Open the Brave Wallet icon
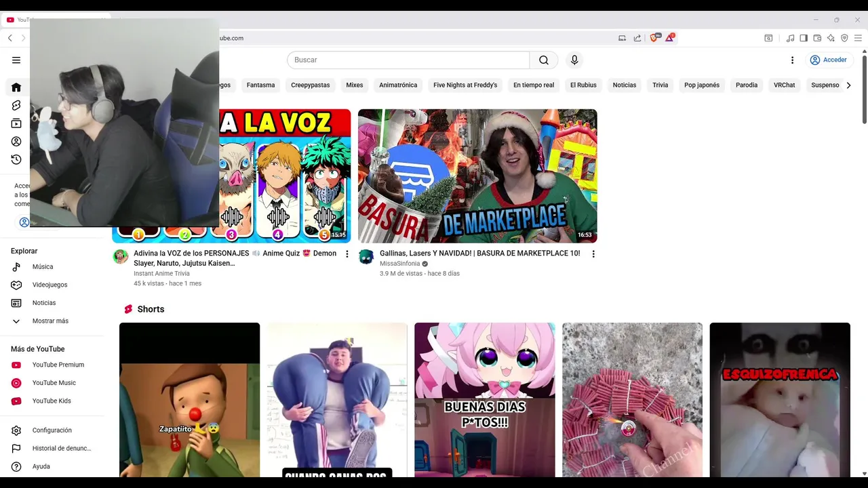 (x=817, y=38)
